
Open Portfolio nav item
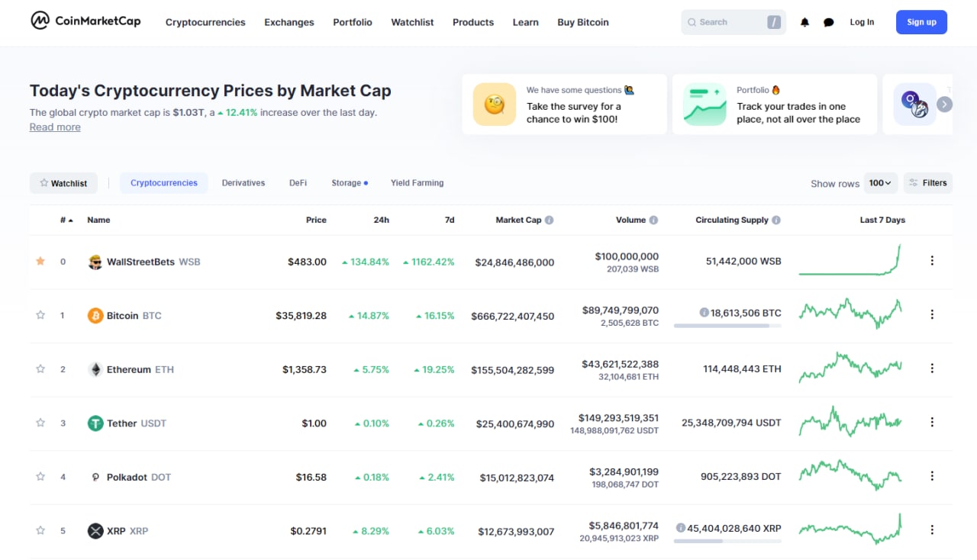tap(353, 22)
